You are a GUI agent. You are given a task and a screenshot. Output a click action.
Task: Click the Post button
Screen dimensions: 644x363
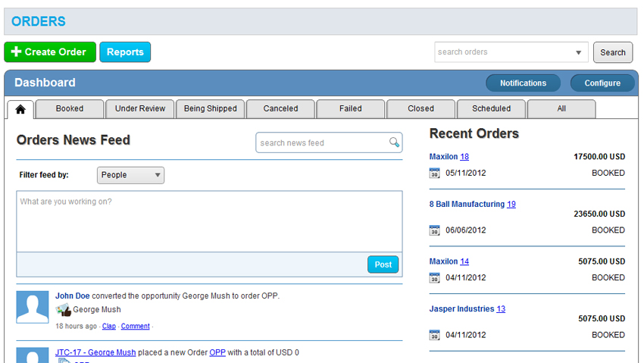pyautogui.click(x=383, y=264)
